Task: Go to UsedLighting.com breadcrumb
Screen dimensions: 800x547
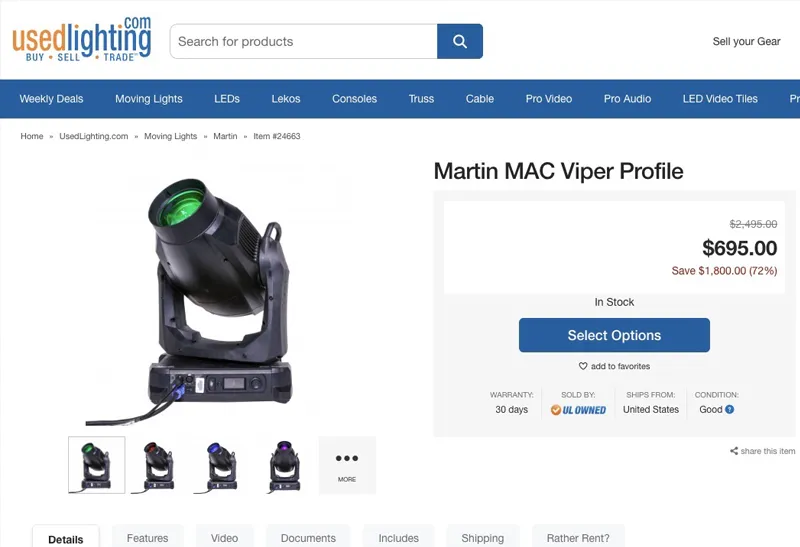Action: click(x=93, y=136)
